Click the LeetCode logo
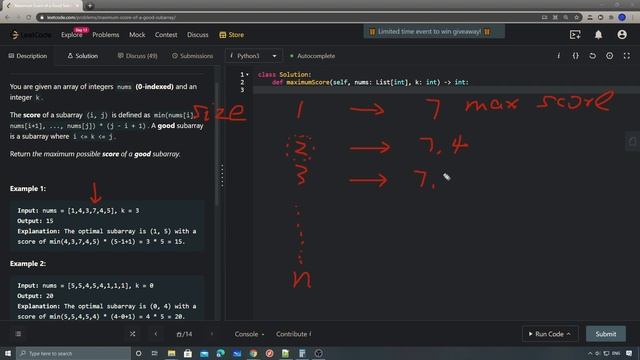 click(x=31, y=35)
